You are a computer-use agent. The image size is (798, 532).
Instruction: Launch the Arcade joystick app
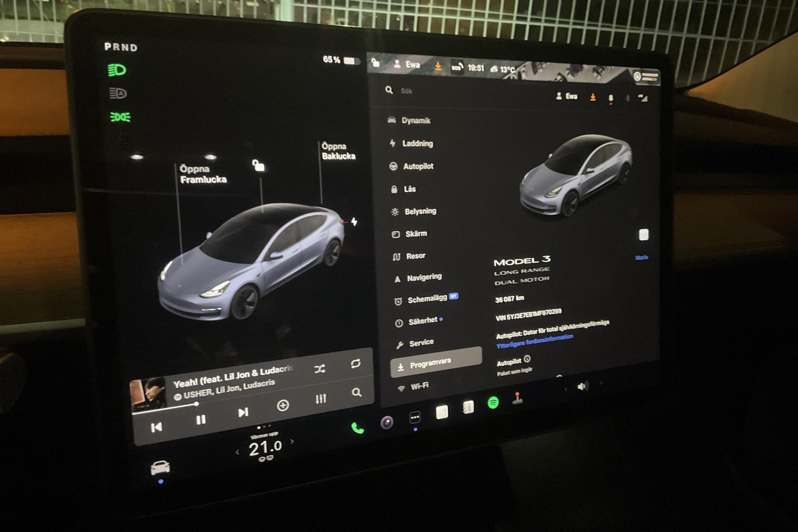pyautogui.click(x=517, y=398)
